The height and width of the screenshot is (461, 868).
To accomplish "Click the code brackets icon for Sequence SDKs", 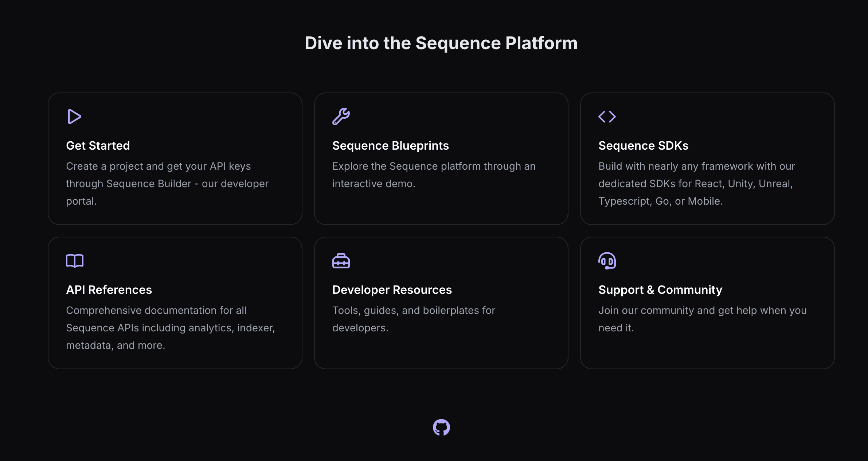I will [607, 117].
